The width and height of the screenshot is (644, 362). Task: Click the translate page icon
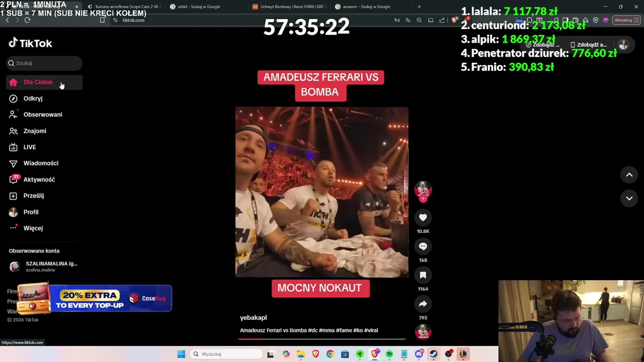[408, 20]
